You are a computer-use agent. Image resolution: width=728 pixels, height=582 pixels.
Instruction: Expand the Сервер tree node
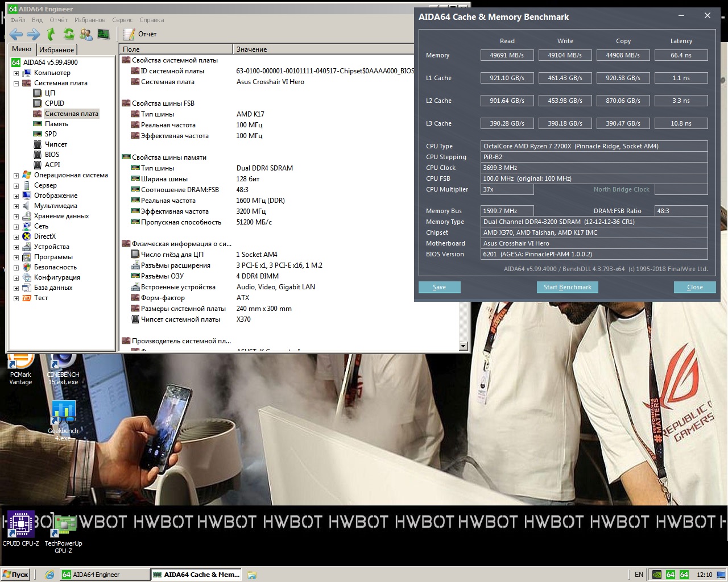pos(16,186)
